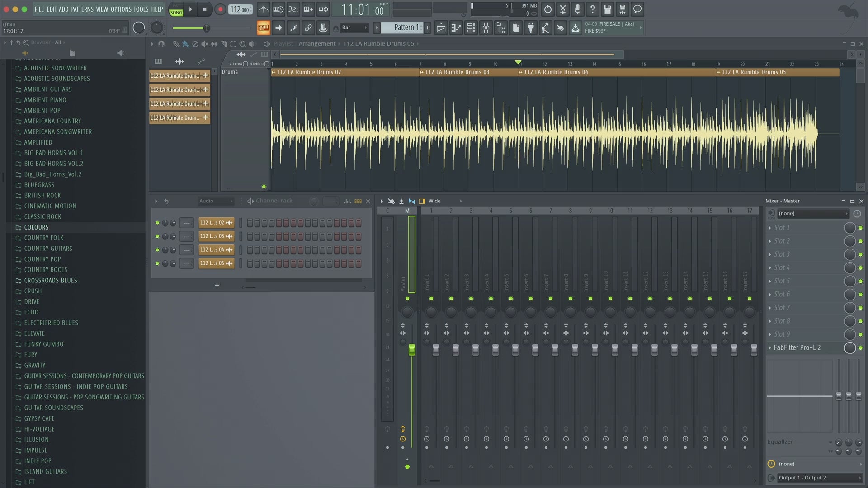Image resolution: width=868 pixels, height=488 pixels.
Task: Toggle the countdown before recording icon
Action: coord(293,9)
